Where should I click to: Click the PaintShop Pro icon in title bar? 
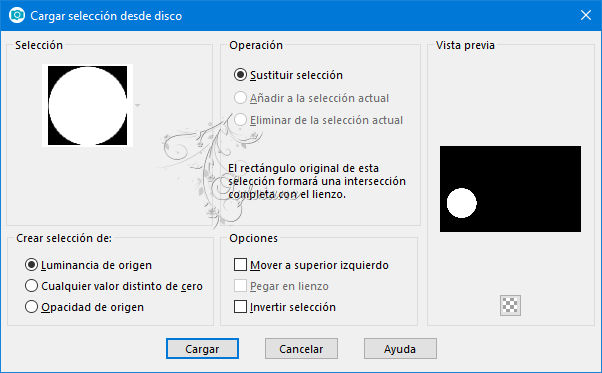pos(17,15)
